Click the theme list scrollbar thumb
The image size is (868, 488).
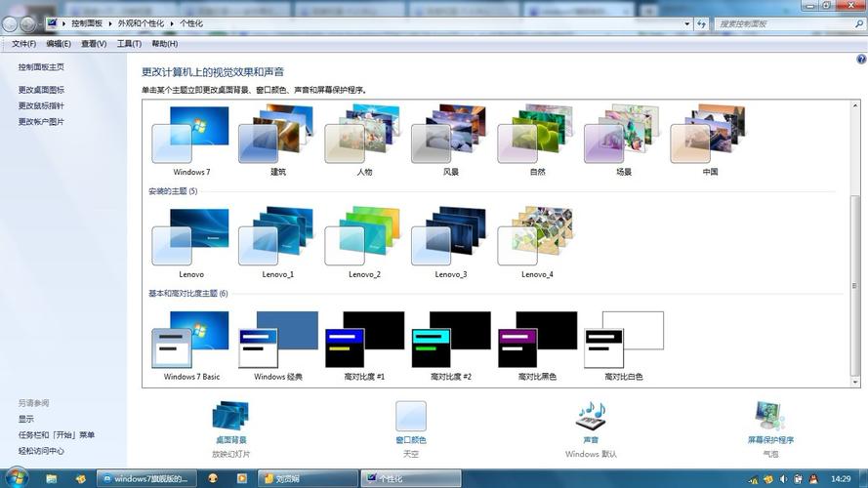[855, 285]
